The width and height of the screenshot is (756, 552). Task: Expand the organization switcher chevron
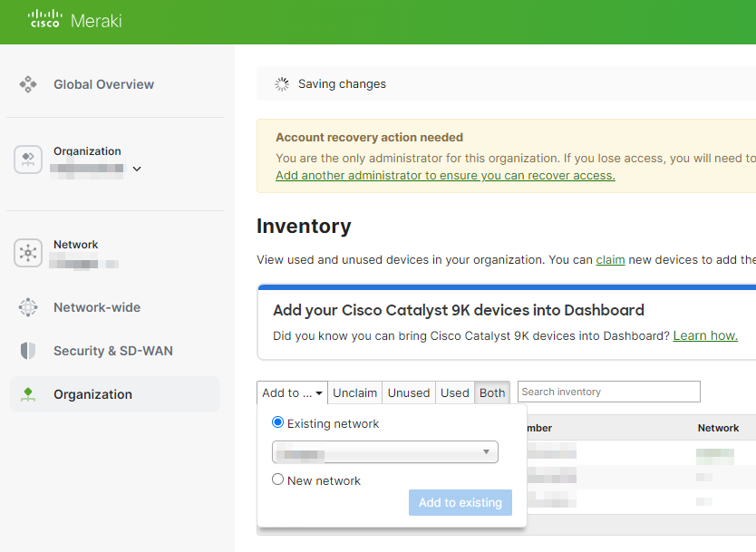(x=137, y=169)
